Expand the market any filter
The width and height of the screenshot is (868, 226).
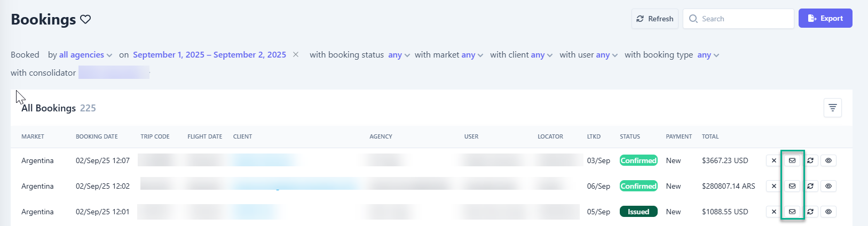coord(472,55)
